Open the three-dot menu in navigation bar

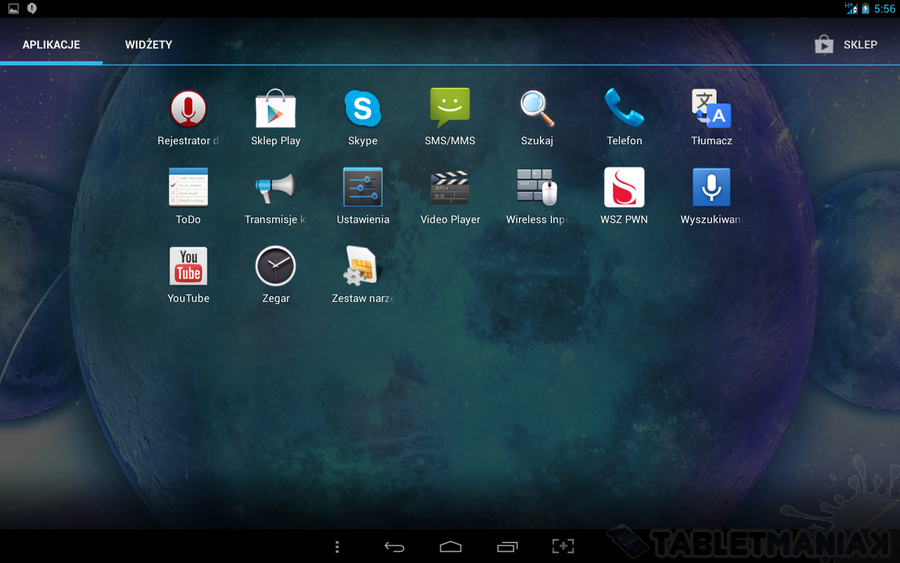338,547
